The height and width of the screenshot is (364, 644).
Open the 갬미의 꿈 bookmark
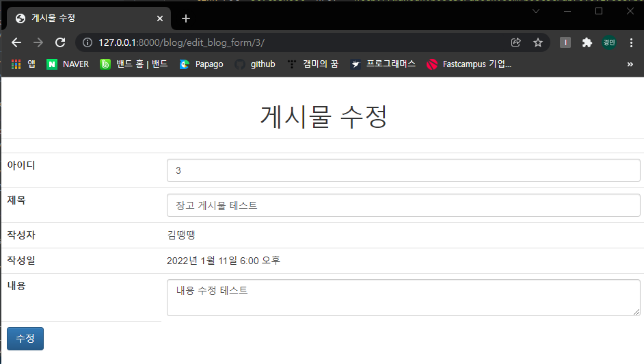312,64
